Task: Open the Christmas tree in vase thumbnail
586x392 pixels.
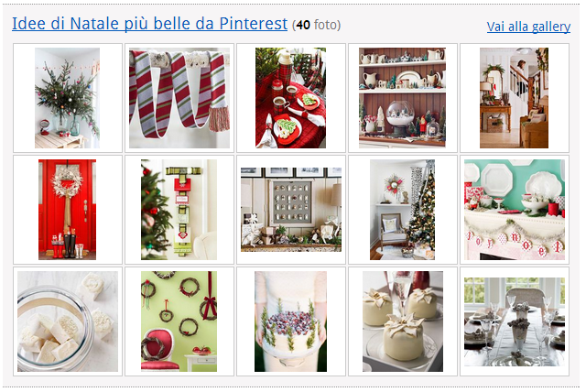Action: (67, 98)
